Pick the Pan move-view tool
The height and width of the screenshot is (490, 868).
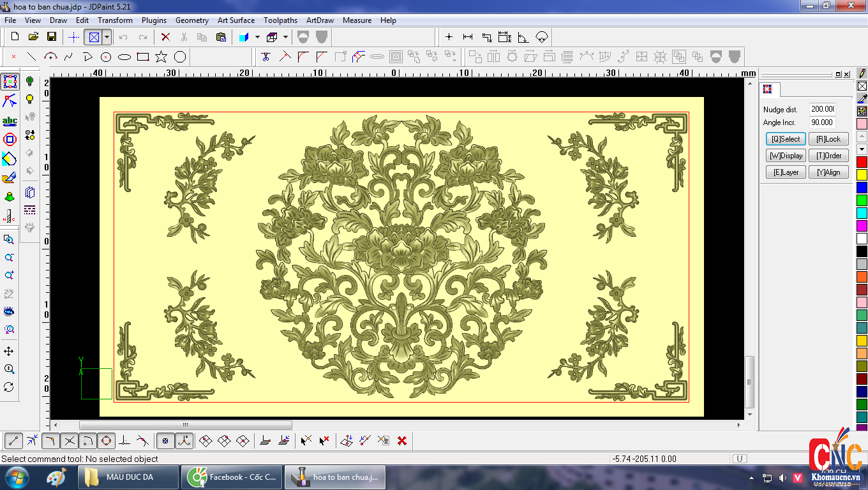9,352
